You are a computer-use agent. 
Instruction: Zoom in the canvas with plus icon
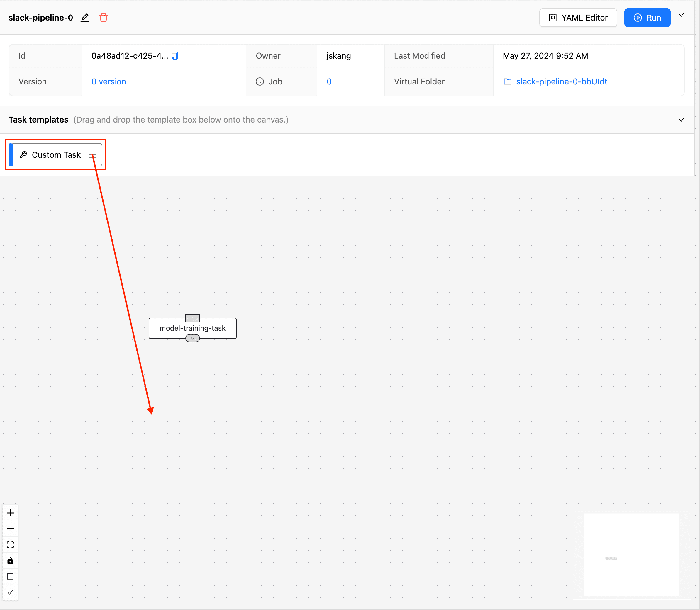coord(10,513)
